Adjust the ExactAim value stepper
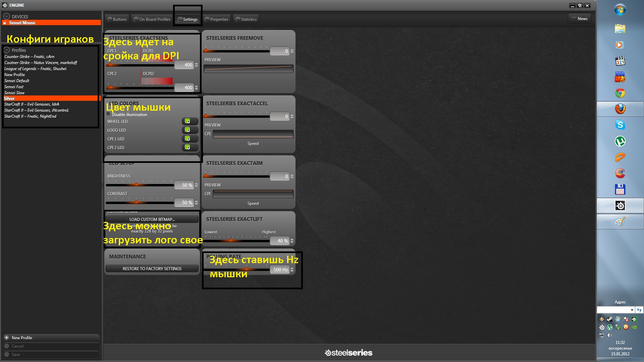 292,176
